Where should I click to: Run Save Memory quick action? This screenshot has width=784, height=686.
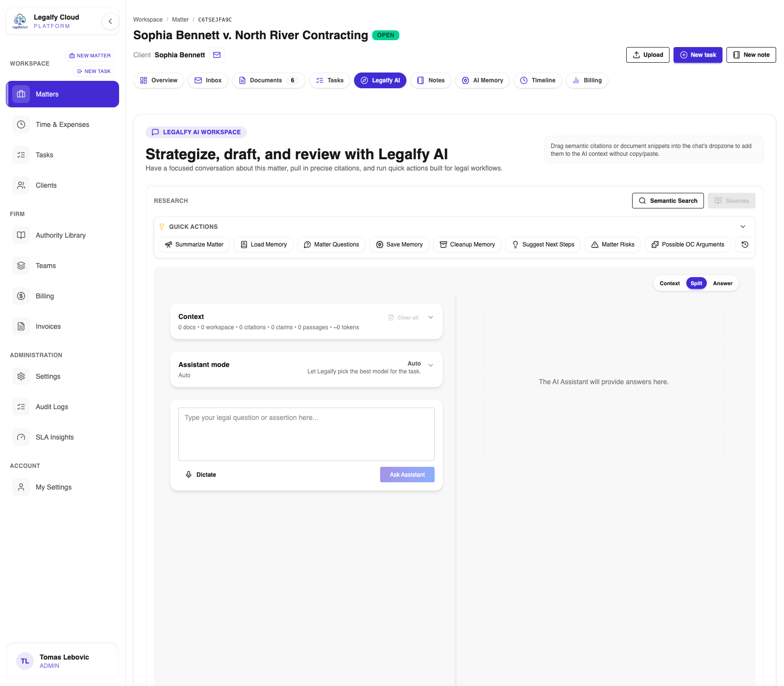click(399, 245)
